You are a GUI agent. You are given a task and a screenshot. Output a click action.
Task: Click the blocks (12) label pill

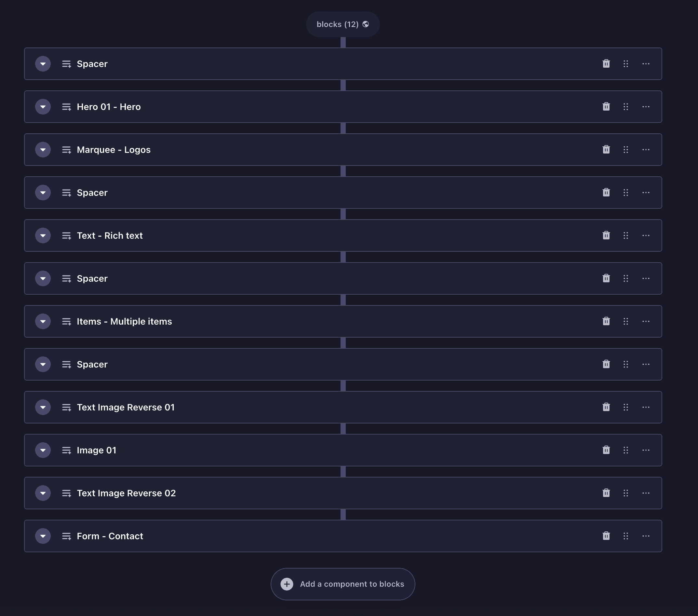point(337,24)
